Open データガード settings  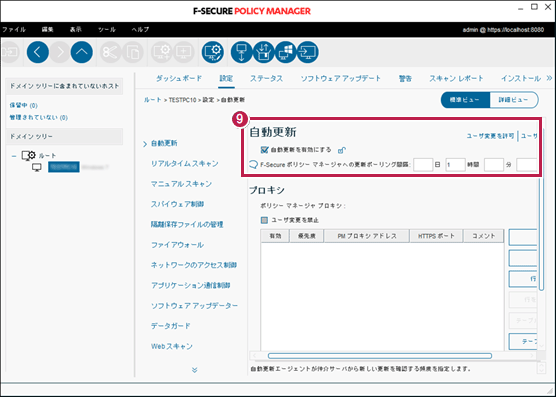171,326
